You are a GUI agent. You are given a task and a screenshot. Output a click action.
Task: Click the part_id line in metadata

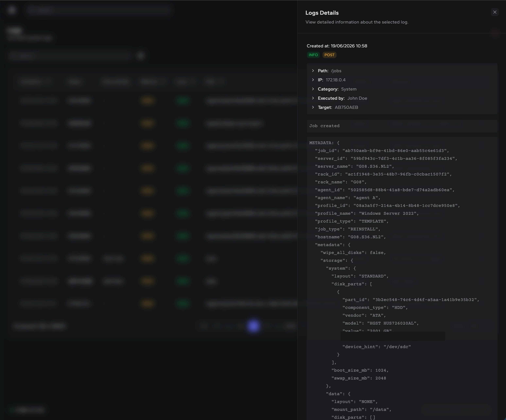[x=411, y=300]
